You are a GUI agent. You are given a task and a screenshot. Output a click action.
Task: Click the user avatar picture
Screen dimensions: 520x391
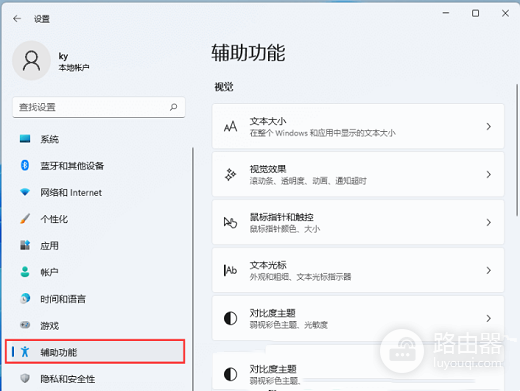(x=31, y=61)
